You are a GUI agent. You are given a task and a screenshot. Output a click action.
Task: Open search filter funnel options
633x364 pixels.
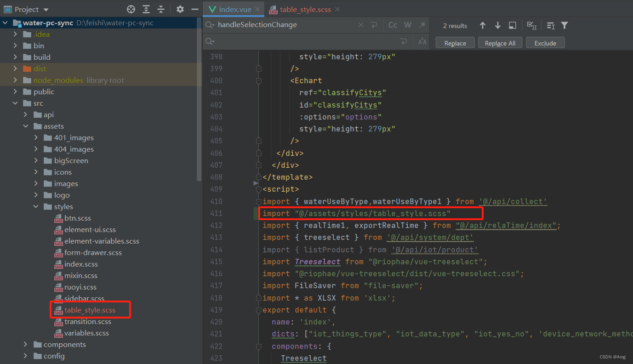(x=565, y=26)
